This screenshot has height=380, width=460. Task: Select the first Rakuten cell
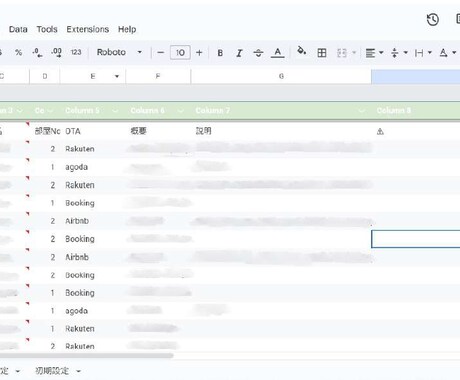click(x=80, y=149)
